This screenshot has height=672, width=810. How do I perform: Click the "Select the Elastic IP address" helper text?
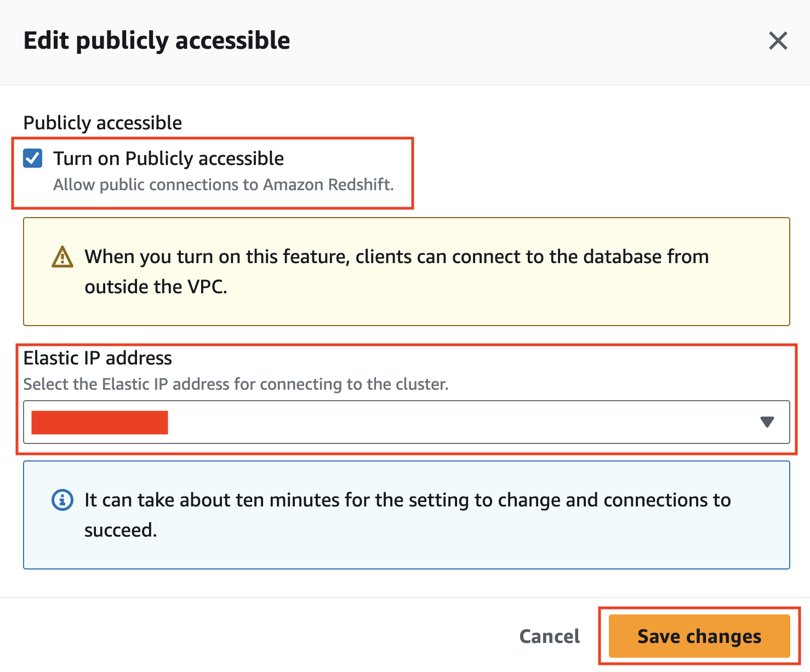click(x=236, y=384)
